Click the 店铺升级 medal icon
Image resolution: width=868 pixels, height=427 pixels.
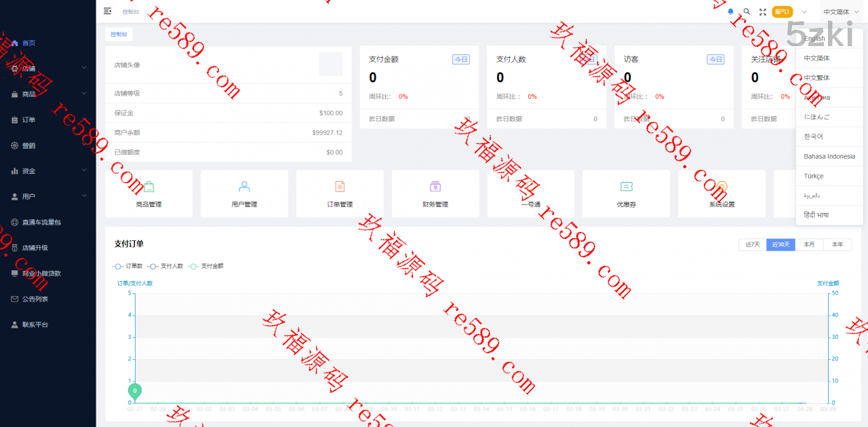15,248
